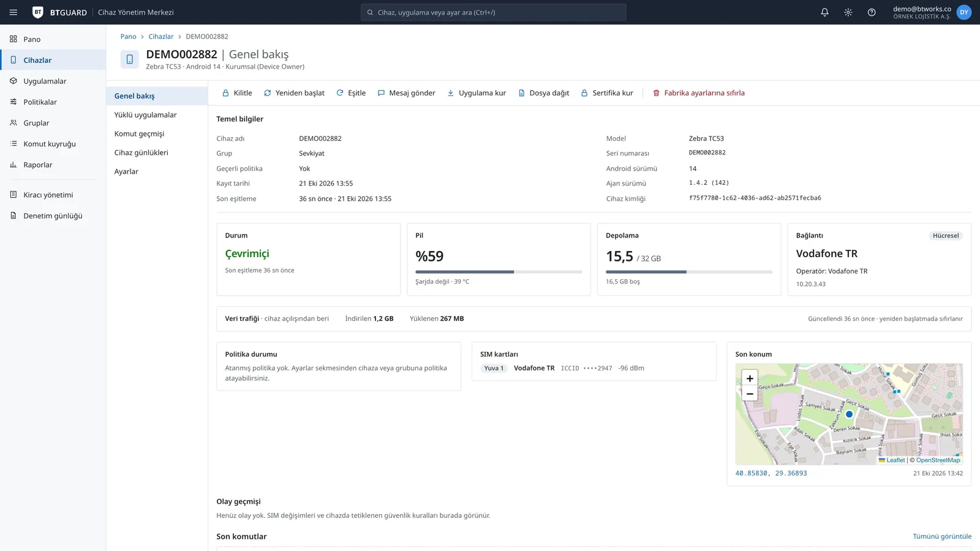Open Uygulamalar in the sidebar

click(53, 81)
